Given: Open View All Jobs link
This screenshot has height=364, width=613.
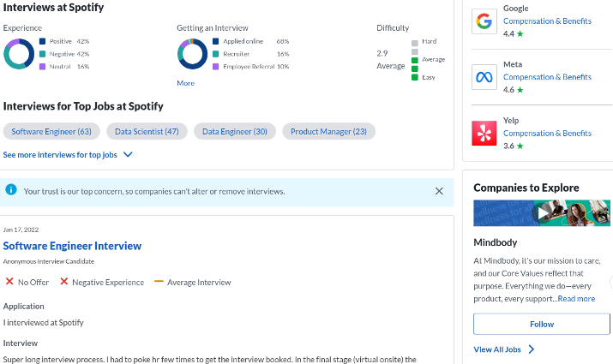Looking at the screenshot, I should click(497, 349).
